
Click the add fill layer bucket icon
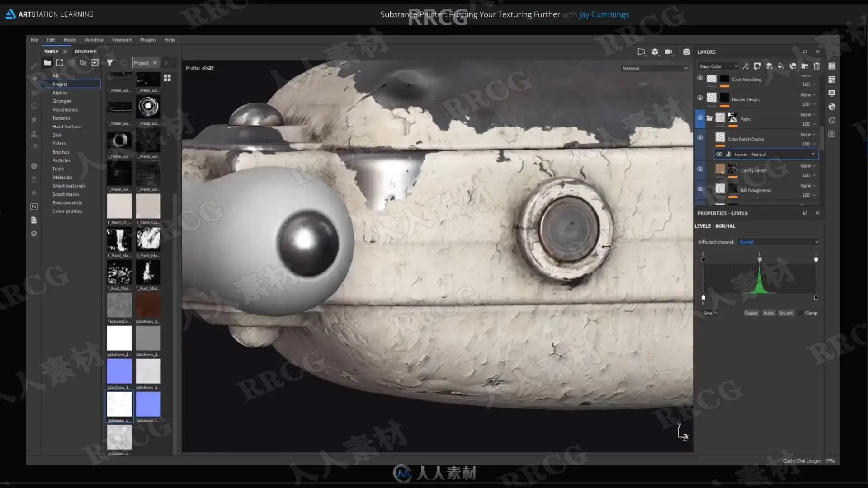coord(781,66)
